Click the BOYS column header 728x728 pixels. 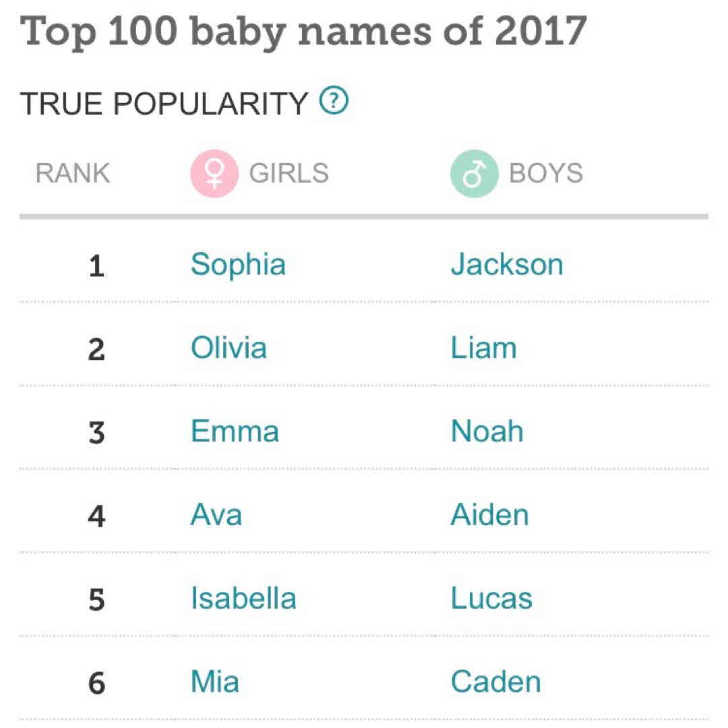(x=545, y=174)
